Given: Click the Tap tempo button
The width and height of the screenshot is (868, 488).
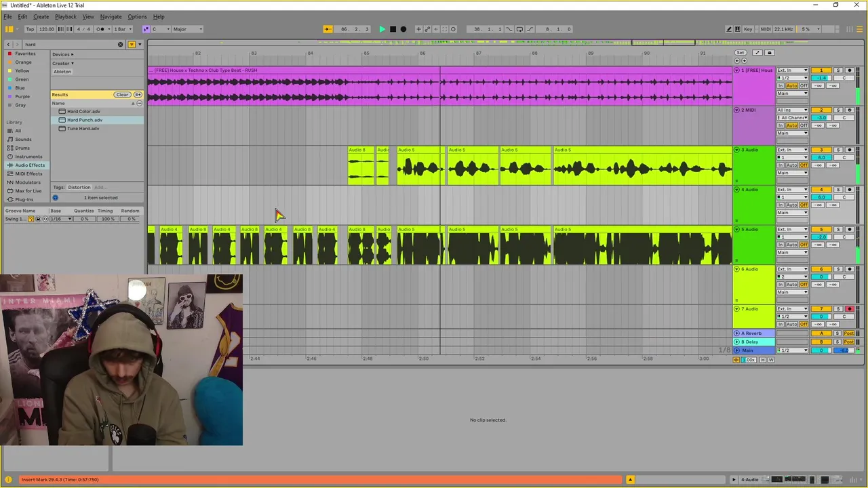Looking at the screenshot, I should click(x=30, y=29).
